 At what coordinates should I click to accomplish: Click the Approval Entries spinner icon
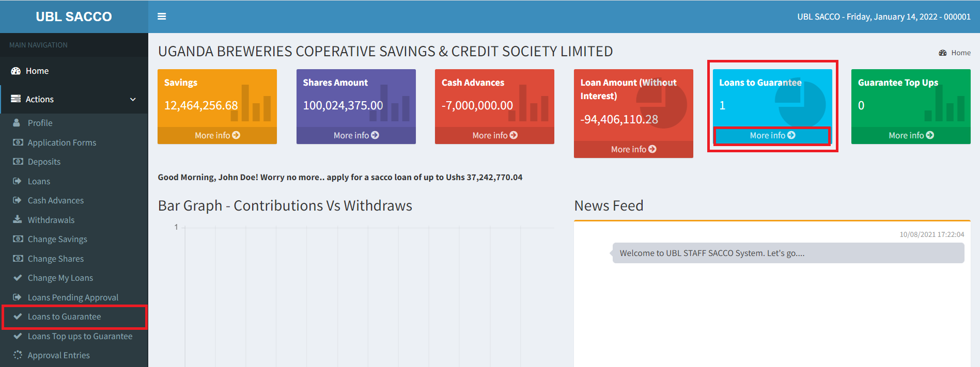pyautogui.click(x=18, y=355)
